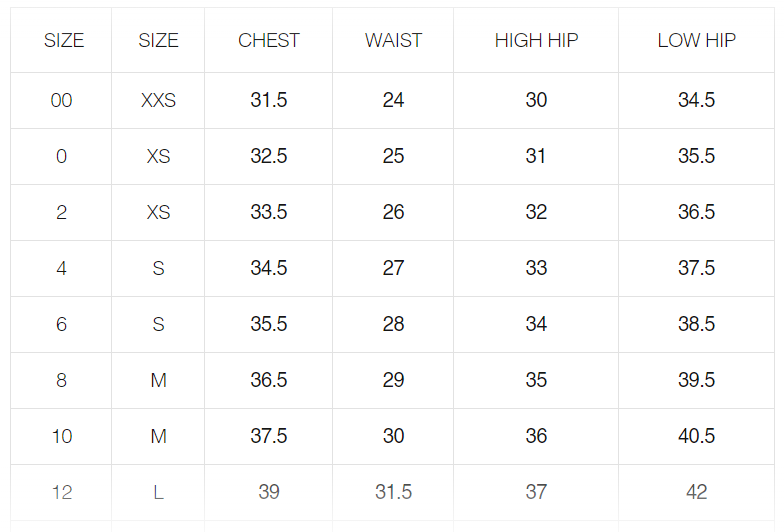Select waist value 24
The height and width of the screenshot is (532, 784).
[x=393, y=101]
